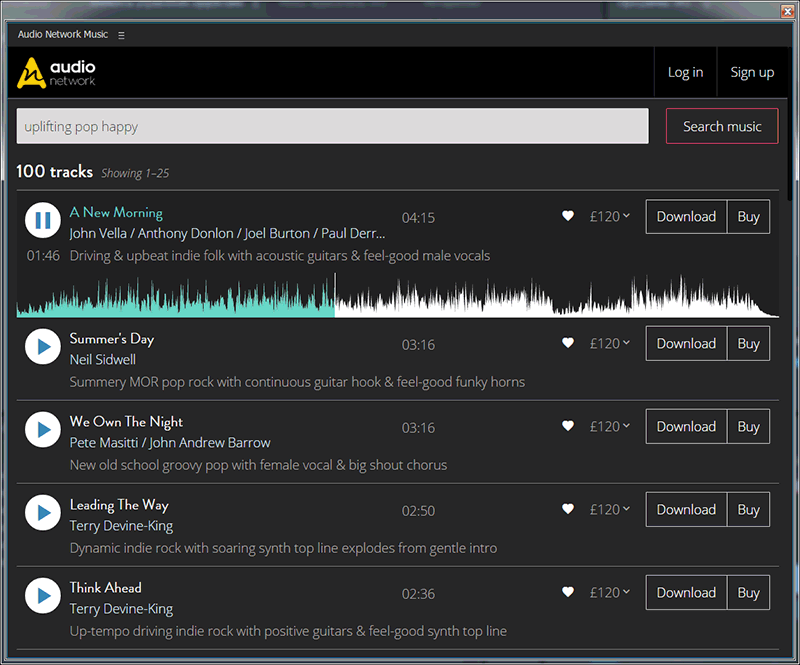Close the panel with the X button

[787, 11]
